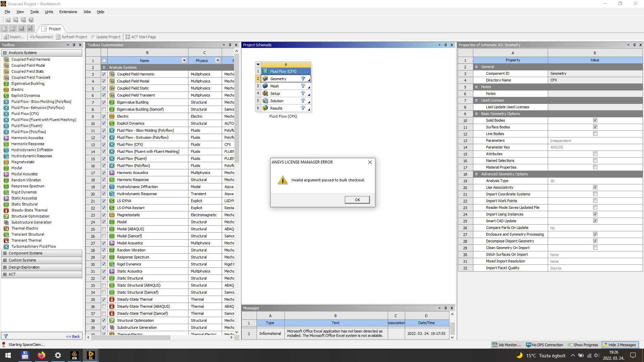Click Refresh Project

pyautogui.click(x=71, y=37)
